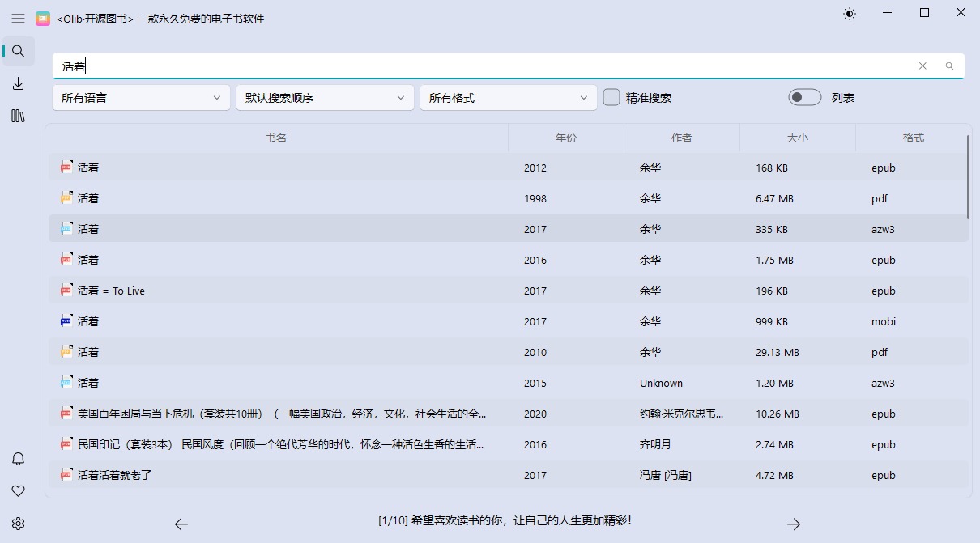Open the library bookshelf icon in sidebar
Screen dimensions: 980x543
tap(18, 117)
